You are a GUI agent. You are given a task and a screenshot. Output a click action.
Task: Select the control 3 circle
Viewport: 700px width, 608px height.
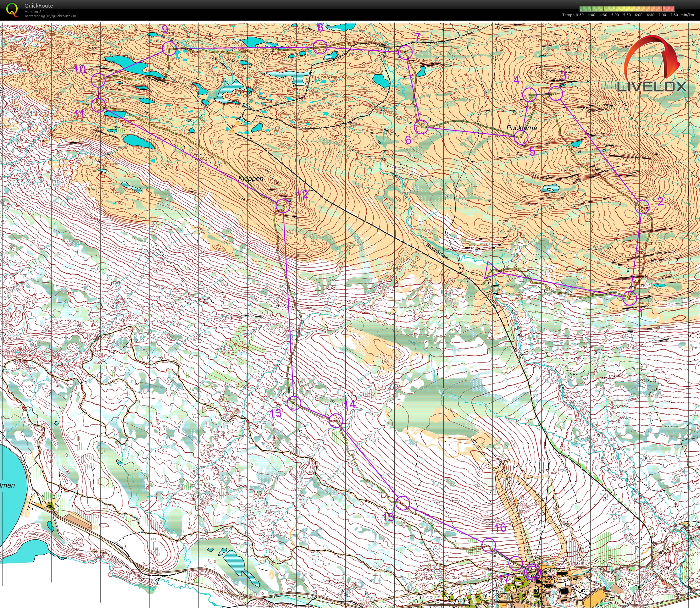pyautogui.click(x=555, y=94)
